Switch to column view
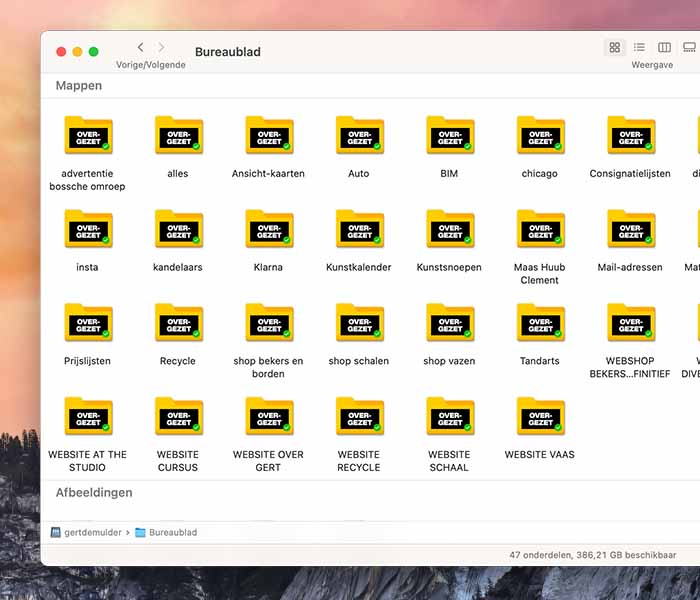 [x=664, y=48]
